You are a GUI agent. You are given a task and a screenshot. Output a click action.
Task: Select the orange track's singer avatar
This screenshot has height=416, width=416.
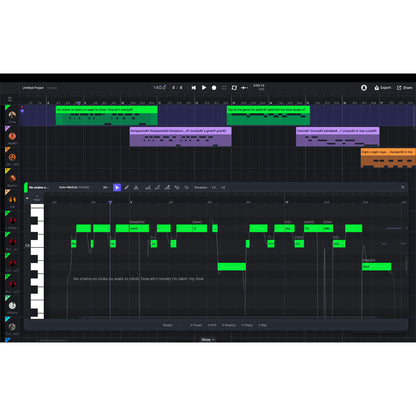click(x=12, y=157)
